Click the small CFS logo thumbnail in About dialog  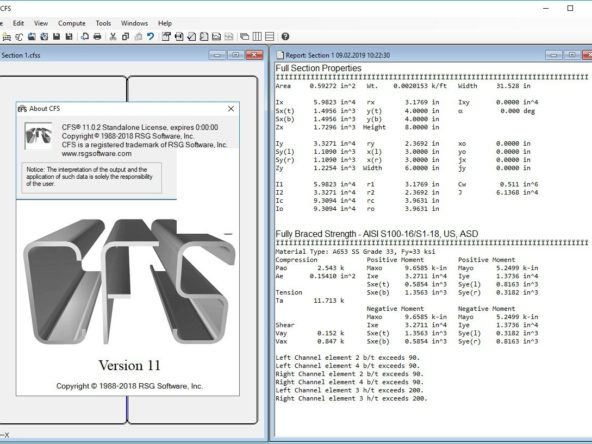click(39, 136)
